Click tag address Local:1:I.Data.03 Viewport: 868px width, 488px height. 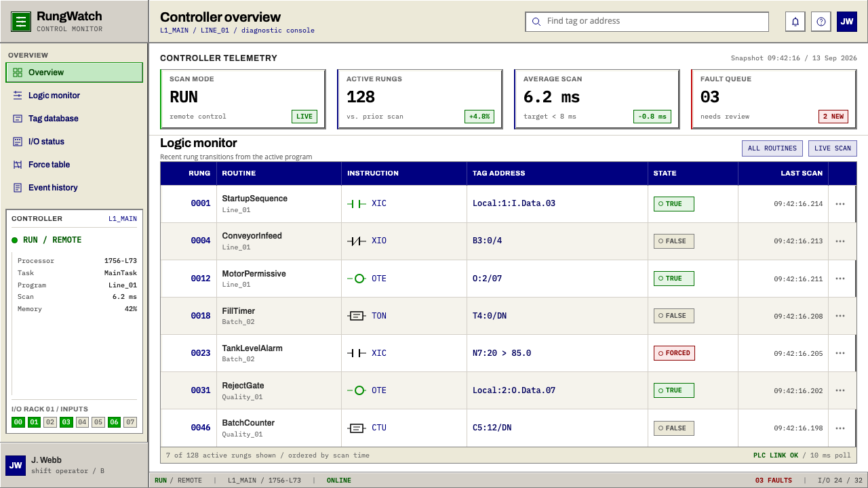coord(514,203)
